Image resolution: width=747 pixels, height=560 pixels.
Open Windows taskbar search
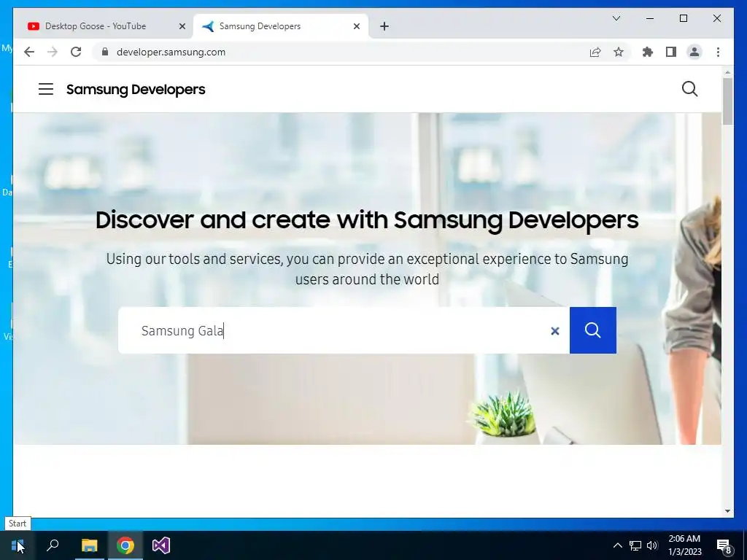tap(53, 545)
